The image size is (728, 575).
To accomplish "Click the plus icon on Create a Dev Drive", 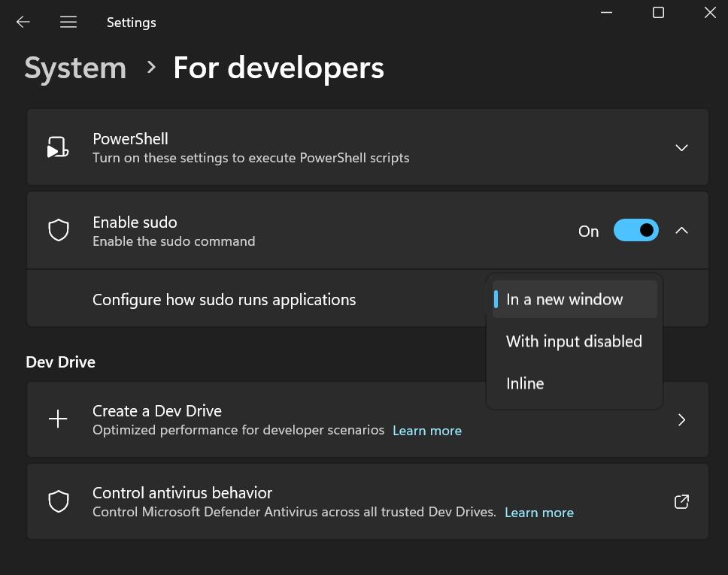I will [x=58, y=419].
